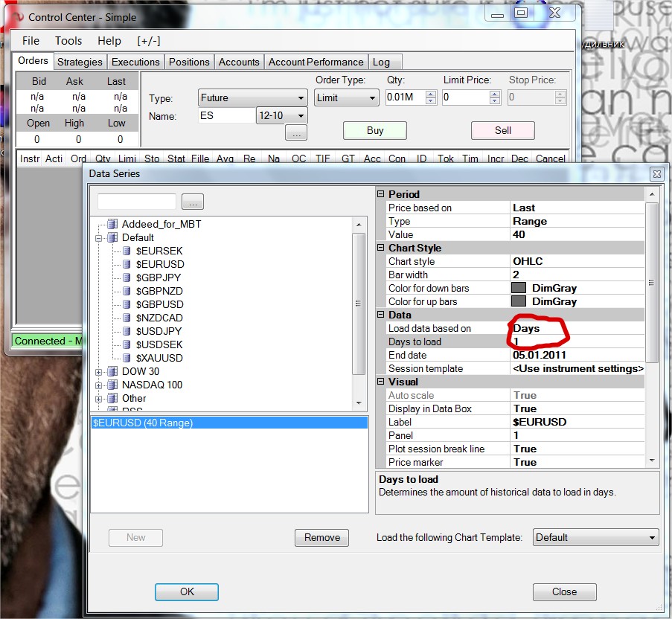672x619 pixels.
Task: Click the $GBPNZD instrument database icon
Action: tap(127, 291)
